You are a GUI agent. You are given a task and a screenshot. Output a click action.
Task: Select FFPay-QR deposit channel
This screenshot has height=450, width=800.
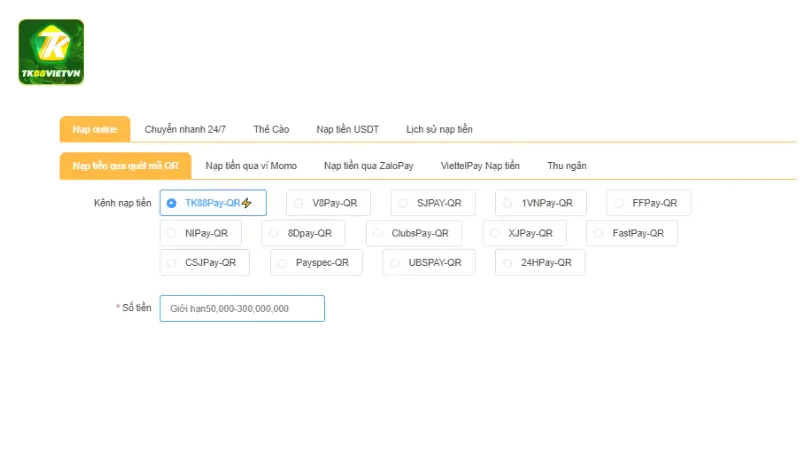pos(649,203)
